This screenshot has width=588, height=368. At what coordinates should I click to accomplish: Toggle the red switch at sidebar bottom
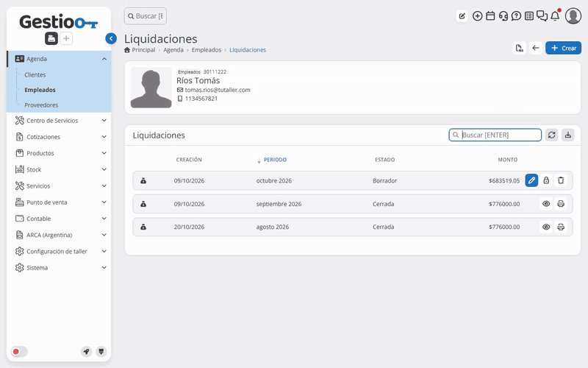pos(19,352)
